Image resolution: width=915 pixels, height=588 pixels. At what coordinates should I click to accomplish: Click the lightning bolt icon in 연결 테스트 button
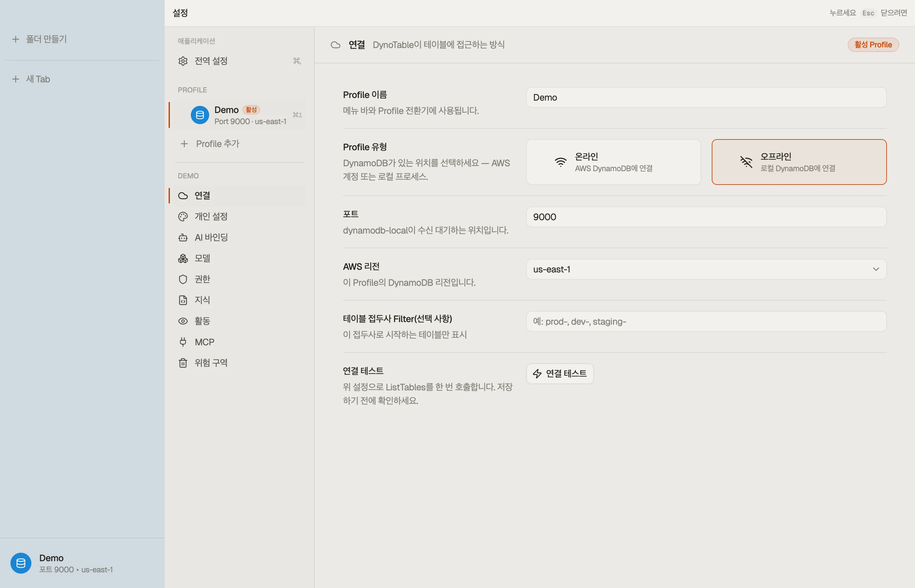tap(537, 373)
